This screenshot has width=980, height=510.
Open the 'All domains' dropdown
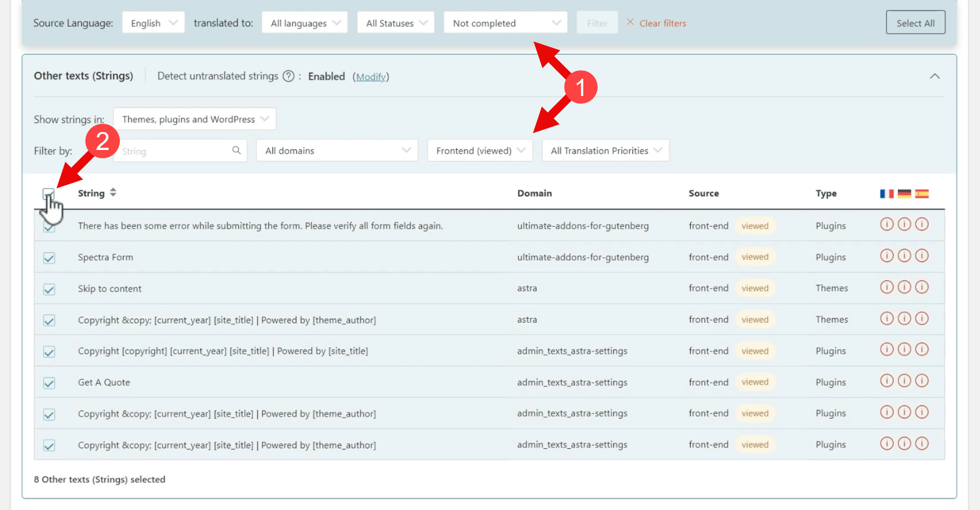[337, 150]
